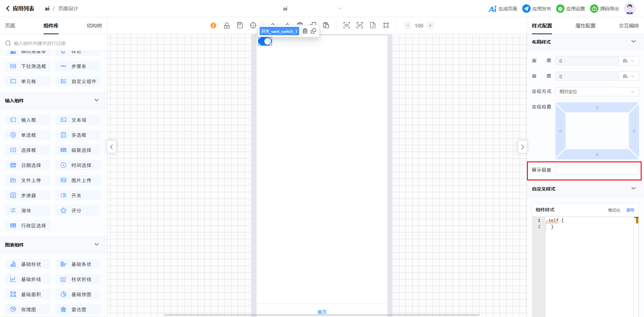Click the save disk icon in toolbar
644x317 pixels.
pos(240,25)
